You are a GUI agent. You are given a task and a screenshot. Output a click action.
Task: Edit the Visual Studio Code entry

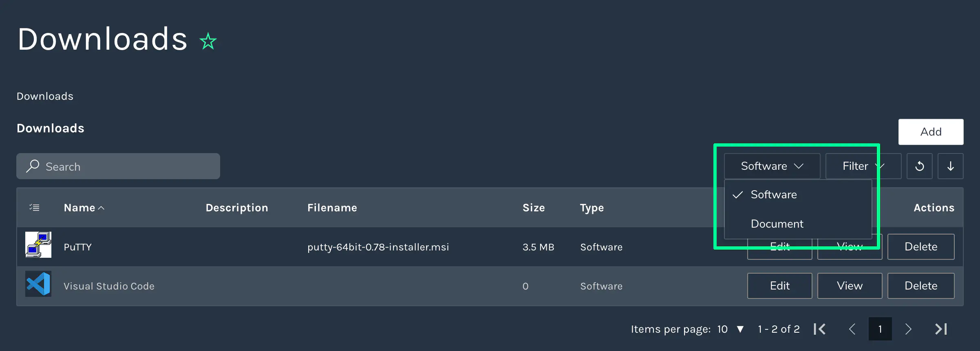click(x=779, y=286)
